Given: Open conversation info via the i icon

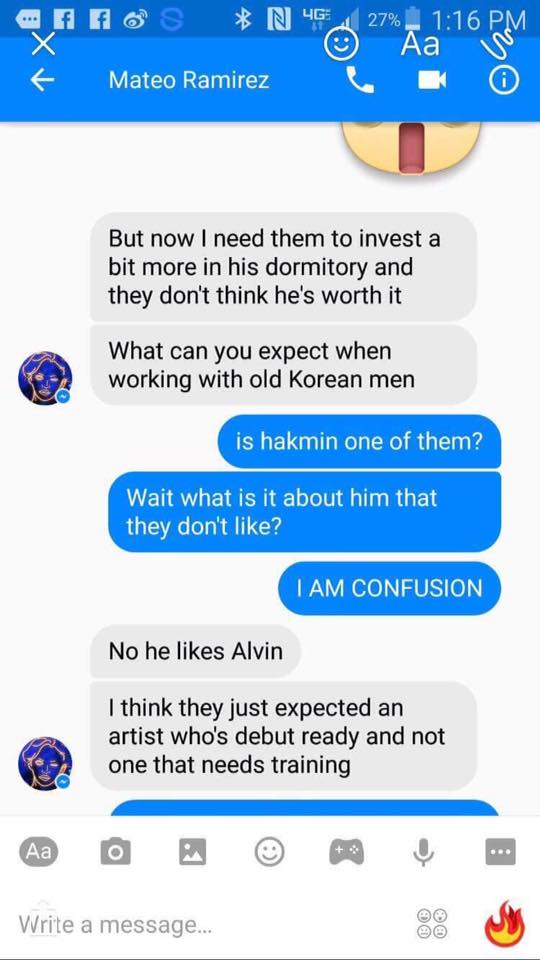Looking at the screenshot, I should (505, 80).
